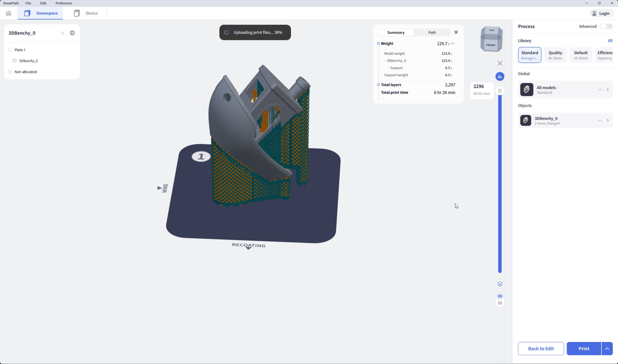Toggle the panel layout icon beside 3DBenchy_0
This screenshot has width=618, height=364.
coord(72,33)
